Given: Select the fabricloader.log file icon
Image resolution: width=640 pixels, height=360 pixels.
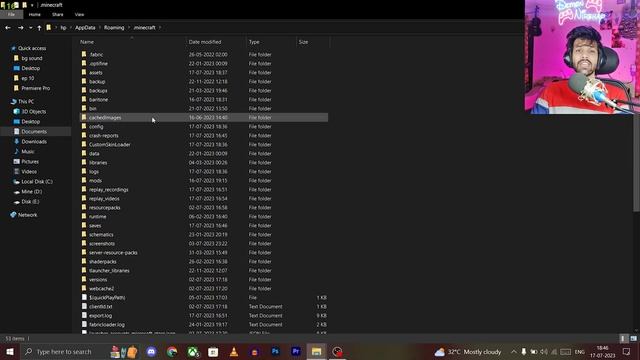Looking at the screenshot, I should [x=84, y=324].
